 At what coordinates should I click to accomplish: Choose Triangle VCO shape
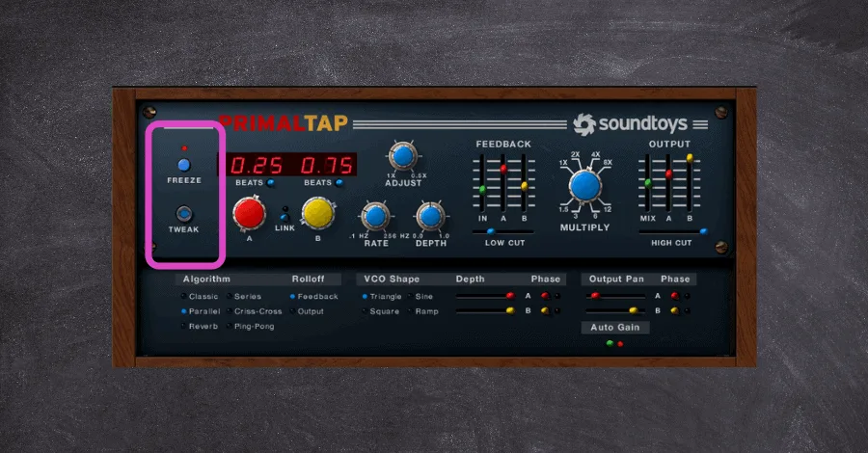pyautogui.click(x=382, y=297)
